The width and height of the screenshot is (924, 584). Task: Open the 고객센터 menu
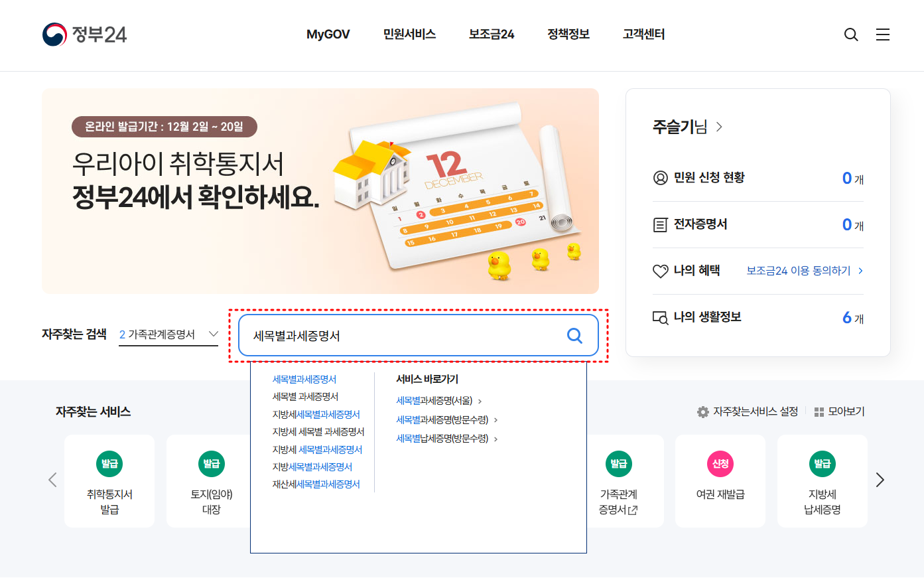pos(644,35)
